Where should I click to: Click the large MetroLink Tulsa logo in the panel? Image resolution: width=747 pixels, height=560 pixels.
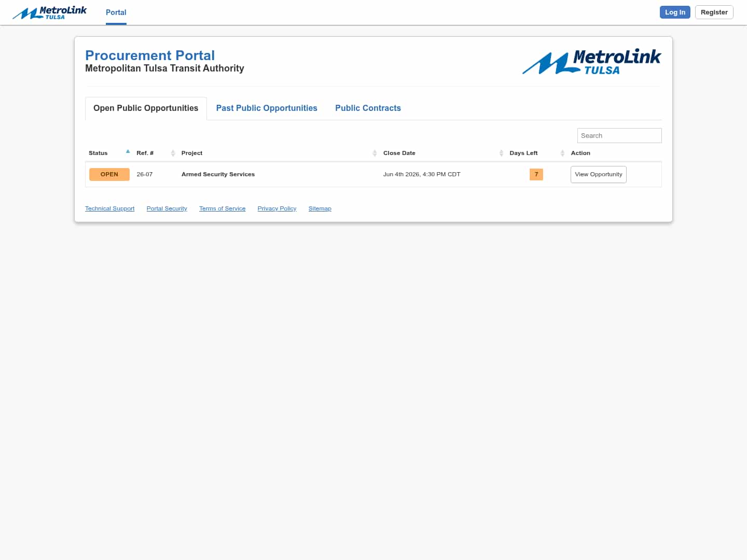tap(591, 62)
